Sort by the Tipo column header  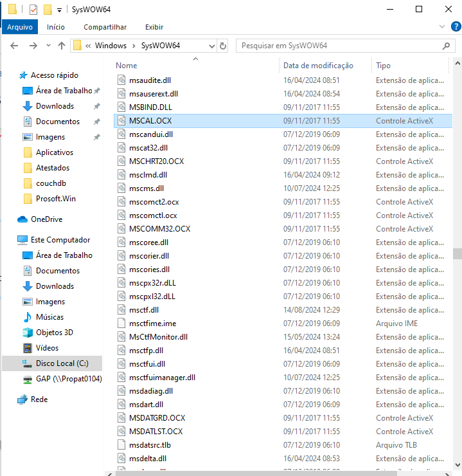383,66
